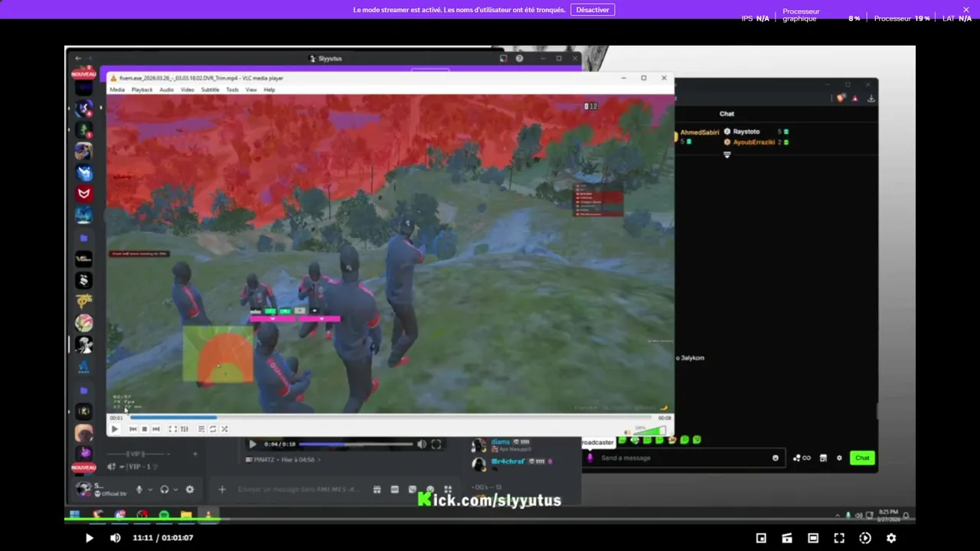The image size is (980, 551).
Task: Open Windows Start button in taskbar
Action: click(75, 514)
